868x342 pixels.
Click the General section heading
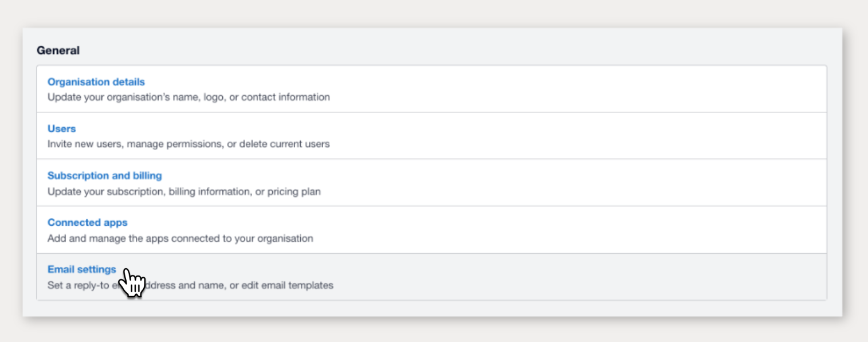58,50
